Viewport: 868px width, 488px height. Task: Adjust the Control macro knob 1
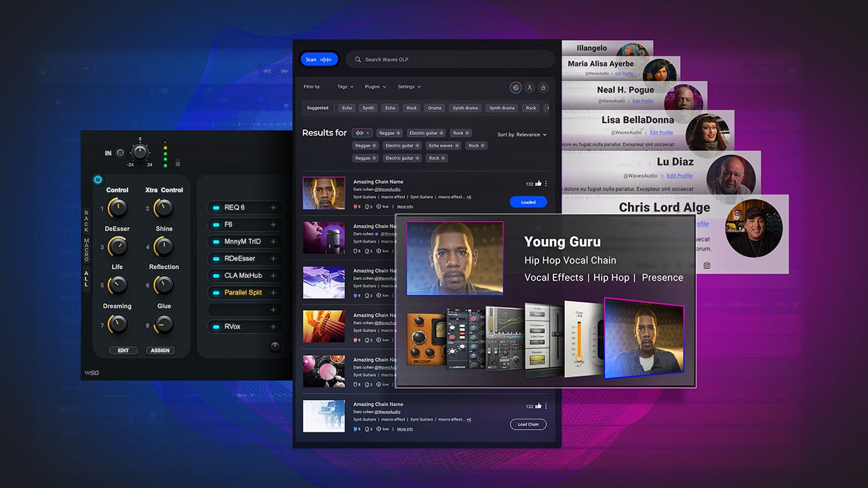[118, 208]
